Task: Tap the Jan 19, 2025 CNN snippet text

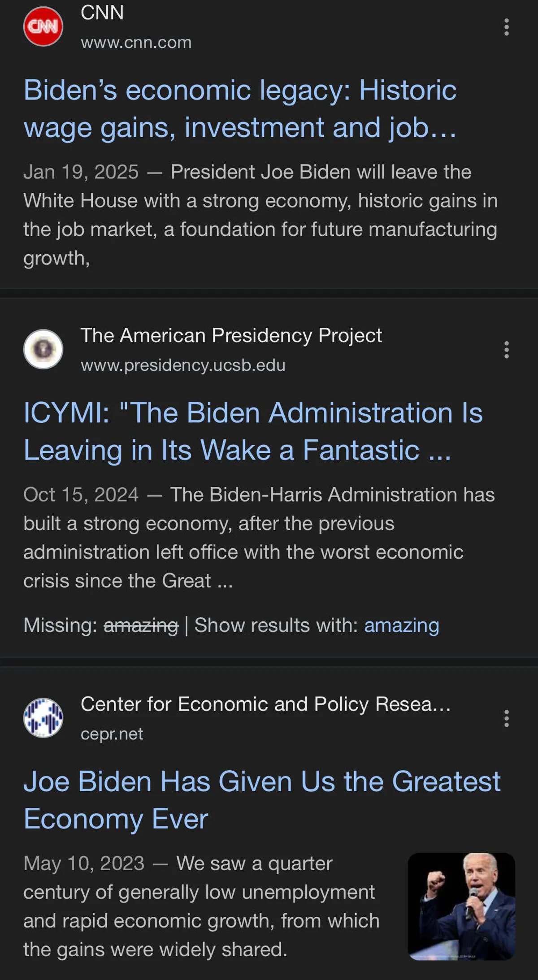Action: 260,215
